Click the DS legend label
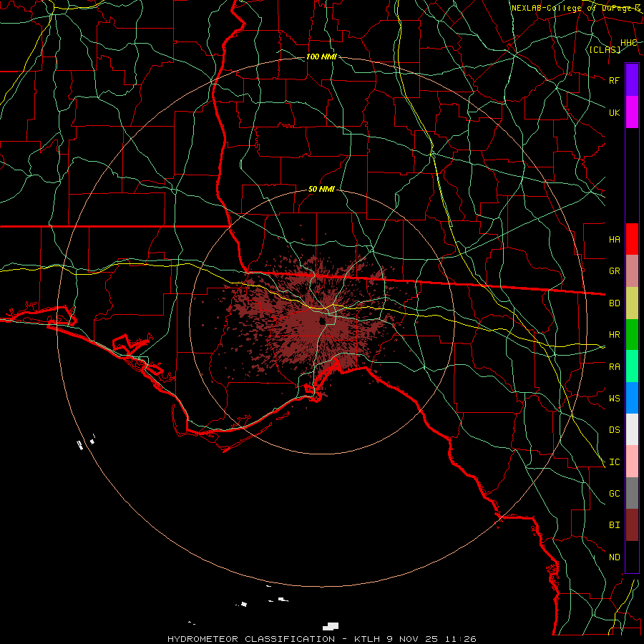Image resolution: width=644 pixels, height=644 pixels. pyautogui.click(x=614, y=429)
